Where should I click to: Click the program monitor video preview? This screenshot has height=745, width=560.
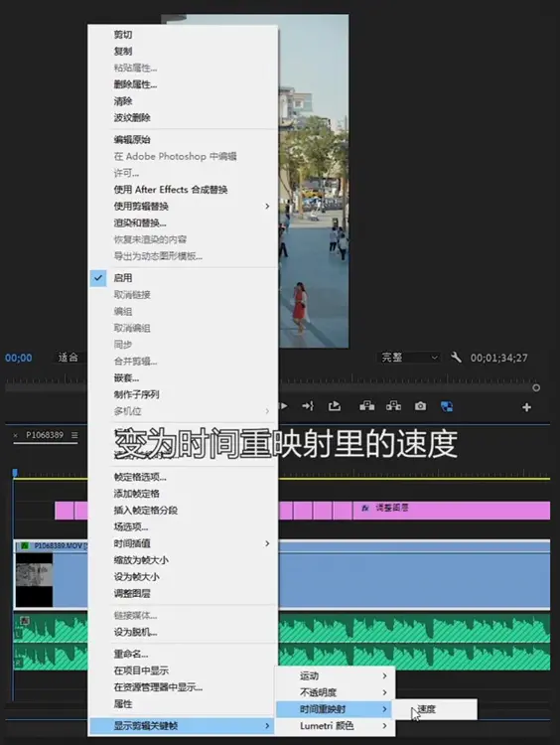click(314, 181)
